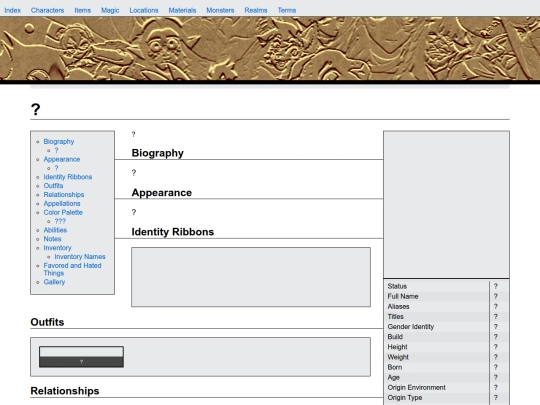Click the Born row label
This screenshot has width=540, height=405.
point(395,367)
